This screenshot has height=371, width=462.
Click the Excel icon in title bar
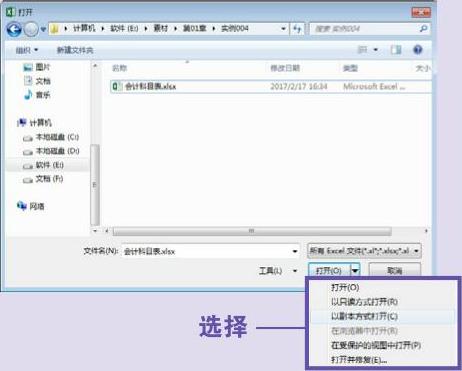click(11, 12)
